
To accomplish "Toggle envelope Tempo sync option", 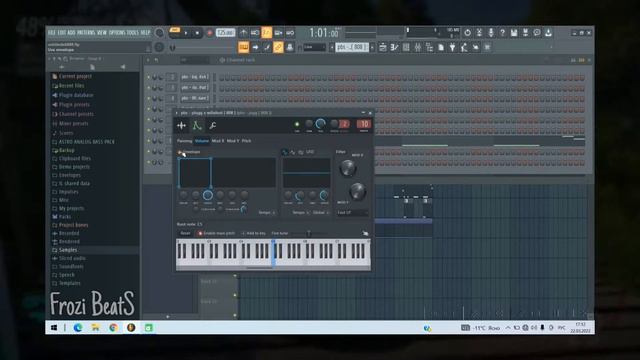I will 273,213.
